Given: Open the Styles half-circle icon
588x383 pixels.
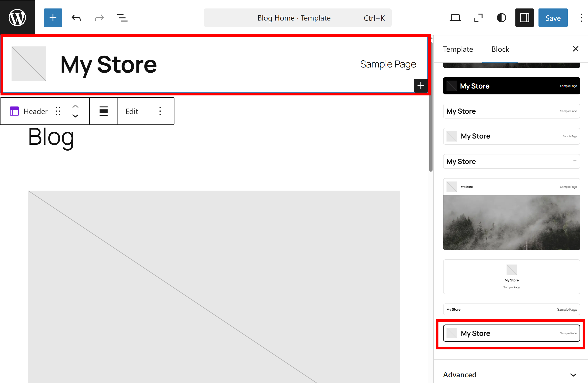Looking at the screenshot, I should [501, 18].
